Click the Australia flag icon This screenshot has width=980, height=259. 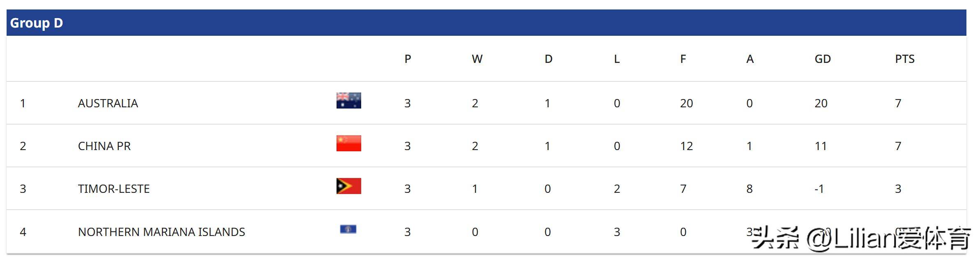[x=348, y=101]
